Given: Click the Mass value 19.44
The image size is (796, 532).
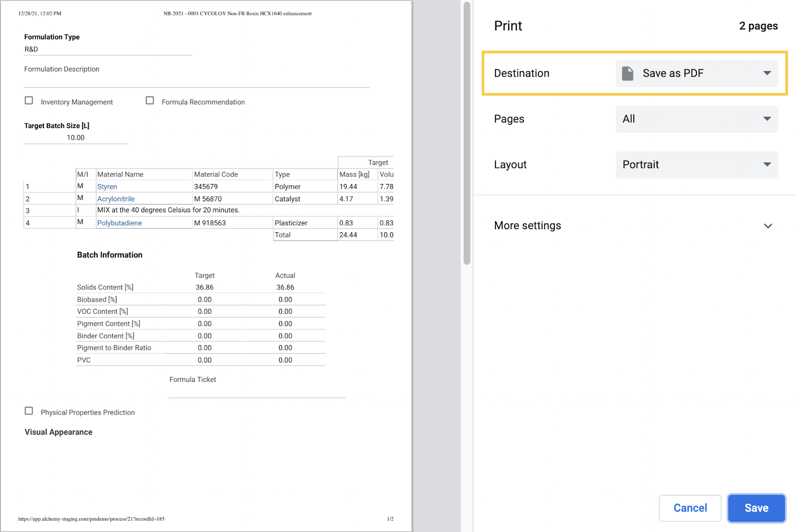Looking at the screenshot, I should tap(348, 187).
